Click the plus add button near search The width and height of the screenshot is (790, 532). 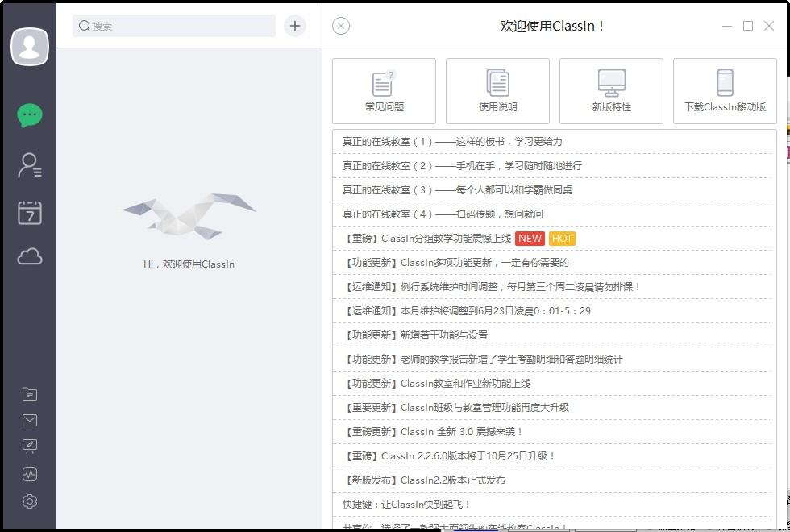[295, 26]
